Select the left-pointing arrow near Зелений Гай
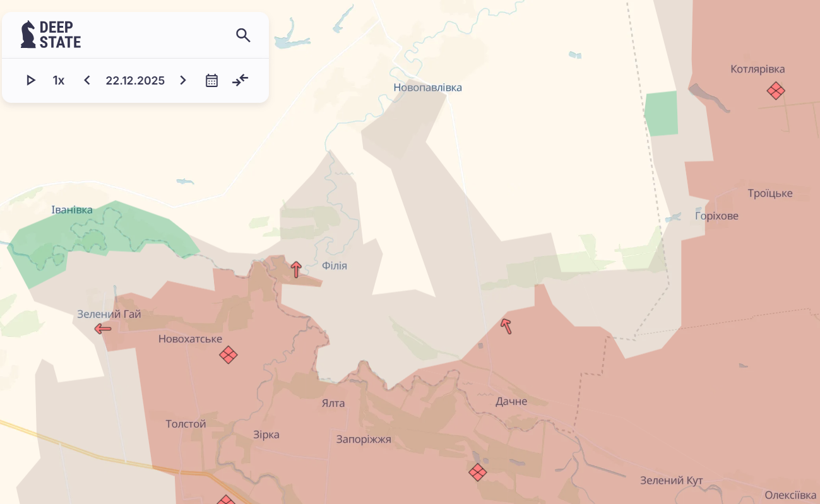The width and height of the screenshot is (820, 504). (102, 328)
